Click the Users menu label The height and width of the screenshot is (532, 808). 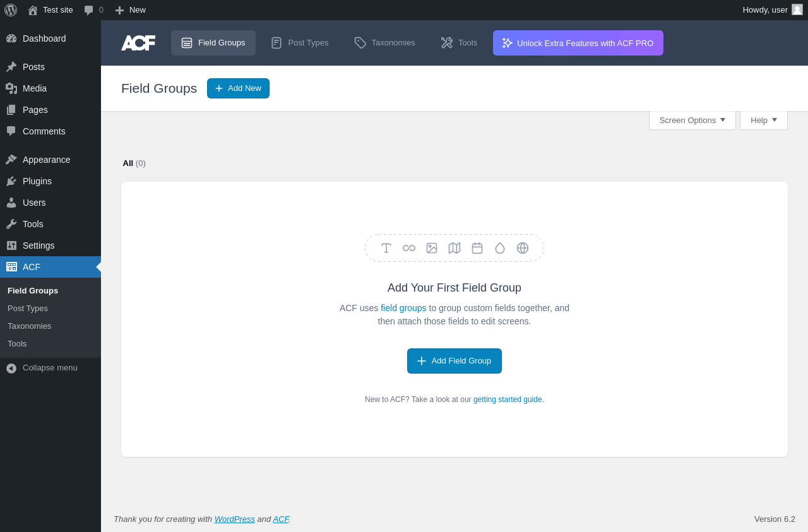(x=34, y=203)
